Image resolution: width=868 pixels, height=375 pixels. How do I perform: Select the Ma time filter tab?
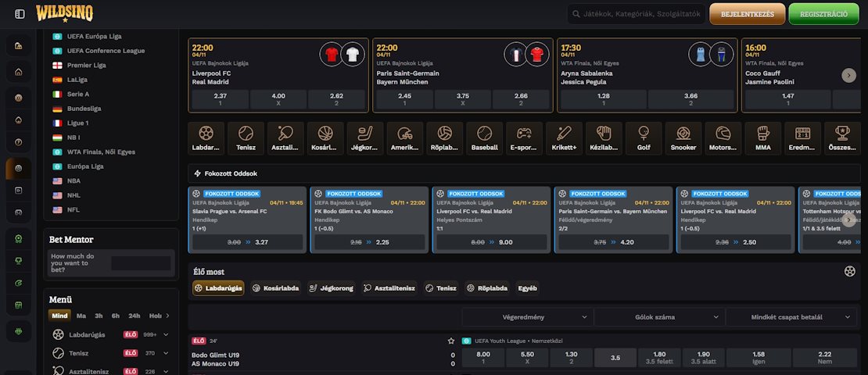pyautogui.click(x=81, y=316)
